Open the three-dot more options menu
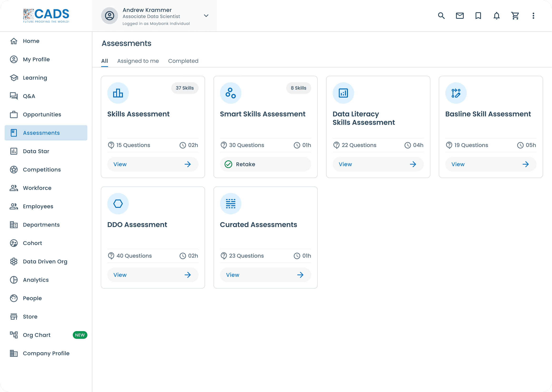Screen dimensions: 552x392 point(533,16)
